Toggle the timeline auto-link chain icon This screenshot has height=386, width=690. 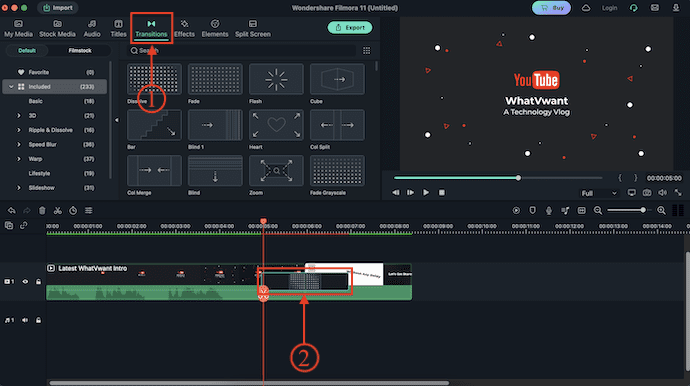[x=24, y=226]
